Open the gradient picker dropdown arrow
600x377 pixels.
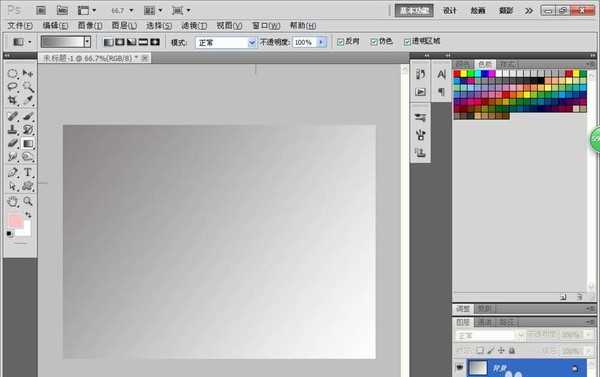click(87, 42)
